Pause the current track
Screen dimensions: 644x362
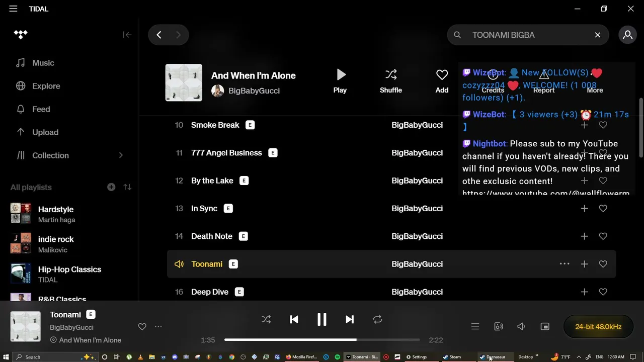point(322,319)
